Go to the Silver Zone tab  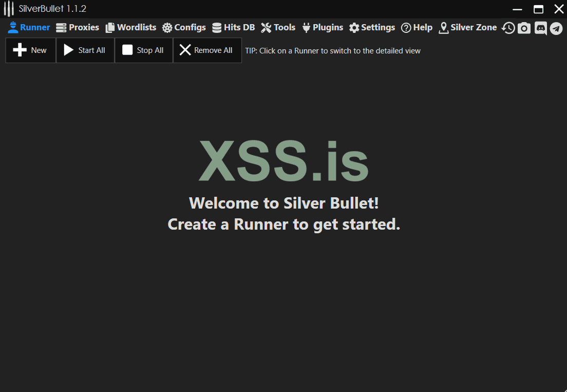click(467, 27)
